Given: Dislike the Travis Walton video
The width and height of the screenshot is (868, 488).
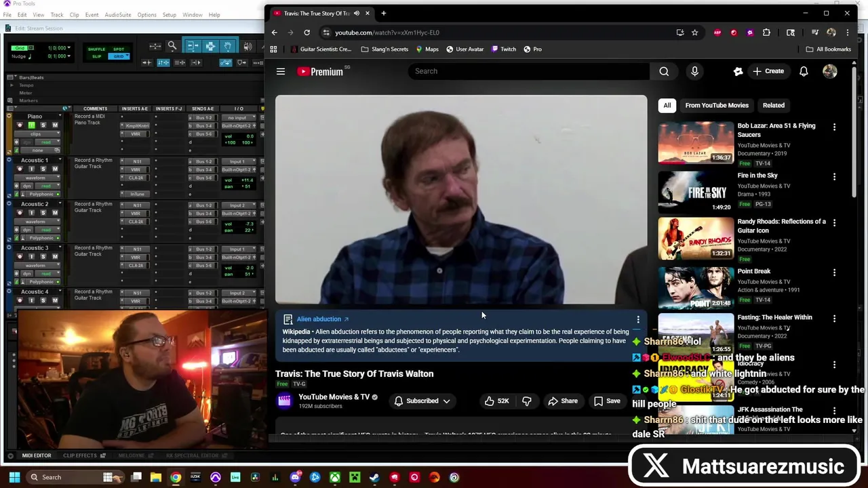Looking at the screenshot, I should pyautogui.click(x=527, y=401).
